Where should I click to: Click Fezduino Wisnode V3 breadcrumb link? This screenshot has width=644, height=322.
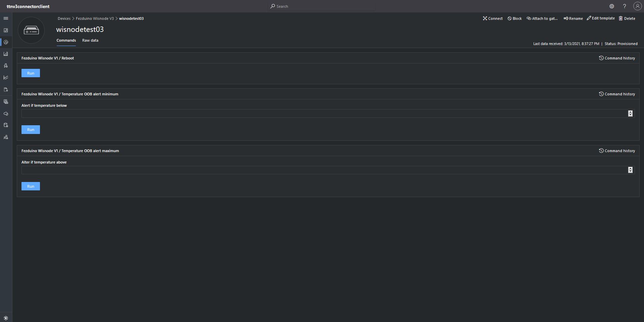click(95, 18)
